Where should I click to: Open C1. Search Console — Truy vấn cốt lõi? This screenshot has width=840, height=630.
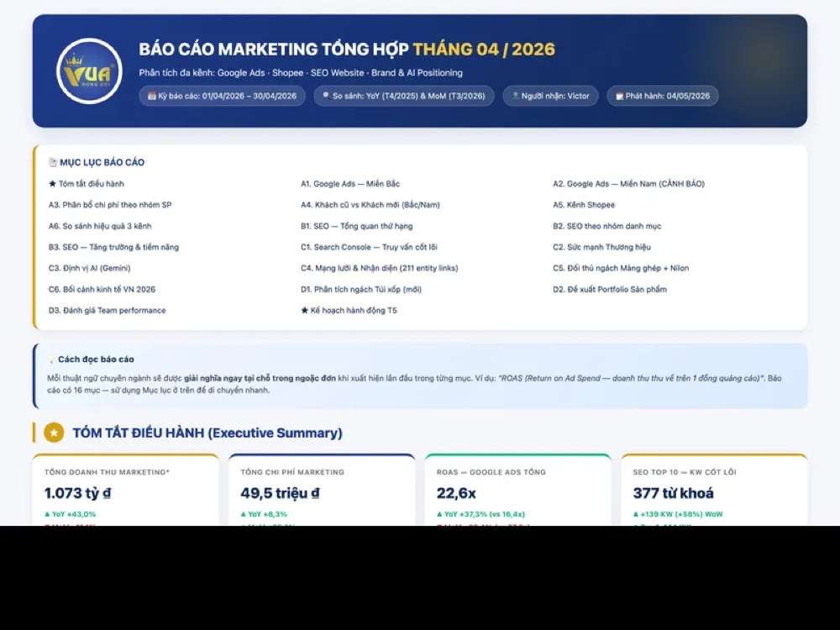click(369, 247)
